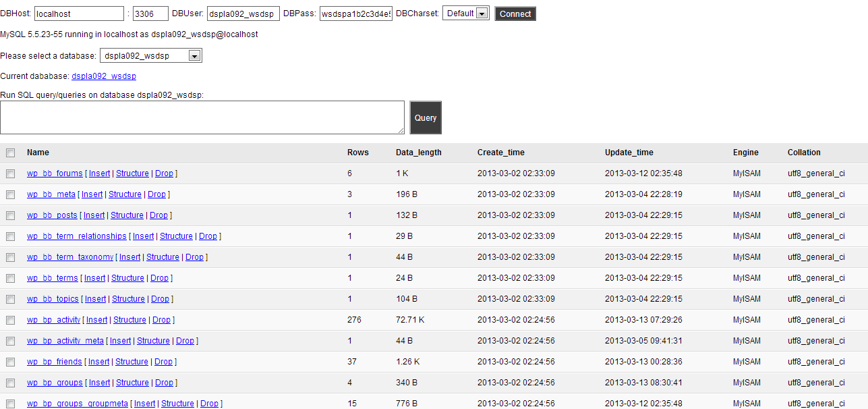The image size is (868, 409).
Task: Tick the wp_bp_friends row checkbox
Action: point(10,362)
